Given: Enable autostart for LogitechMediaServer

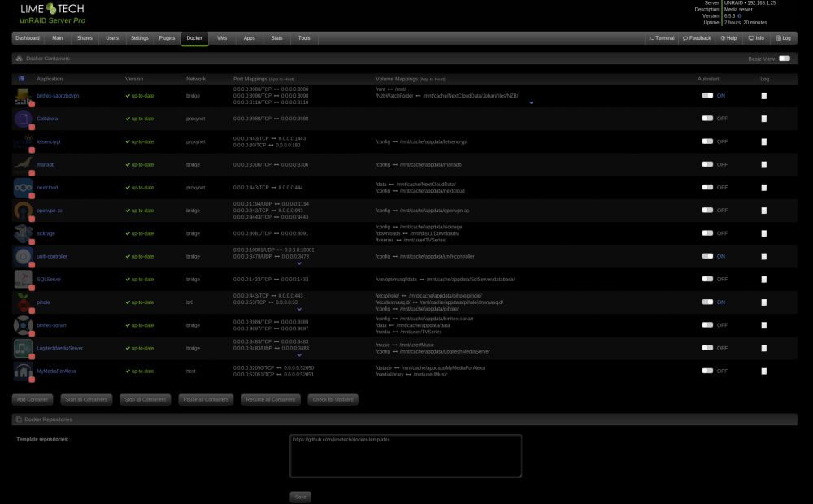Looking at the screenshot, I should [707, 348].
